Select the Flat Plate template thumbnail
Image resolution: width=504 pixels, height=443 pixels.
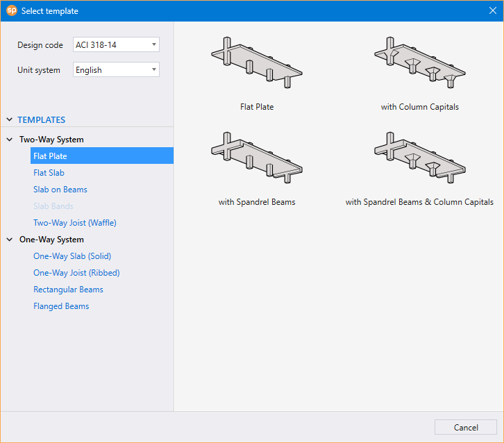pyautogui.click(x=256, y=62)
